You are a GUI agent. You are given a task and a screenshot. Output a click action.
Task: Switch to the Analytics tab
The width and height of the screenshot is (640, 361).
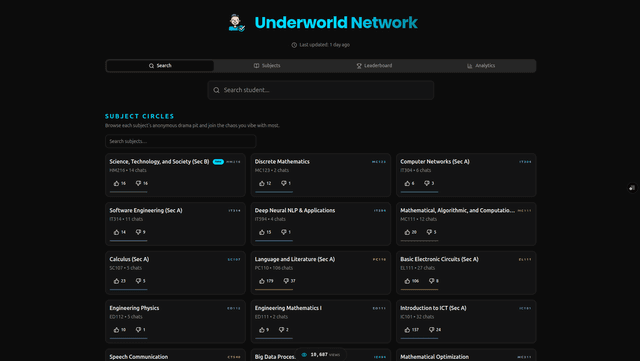(x=481, y=66)
